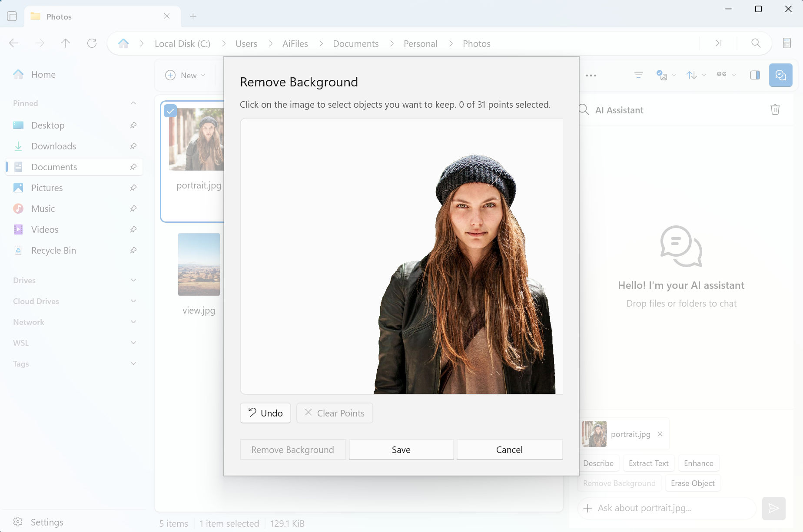Go back with the back arrow
Viewport: 803px width, 532px height.
(14, 43)
